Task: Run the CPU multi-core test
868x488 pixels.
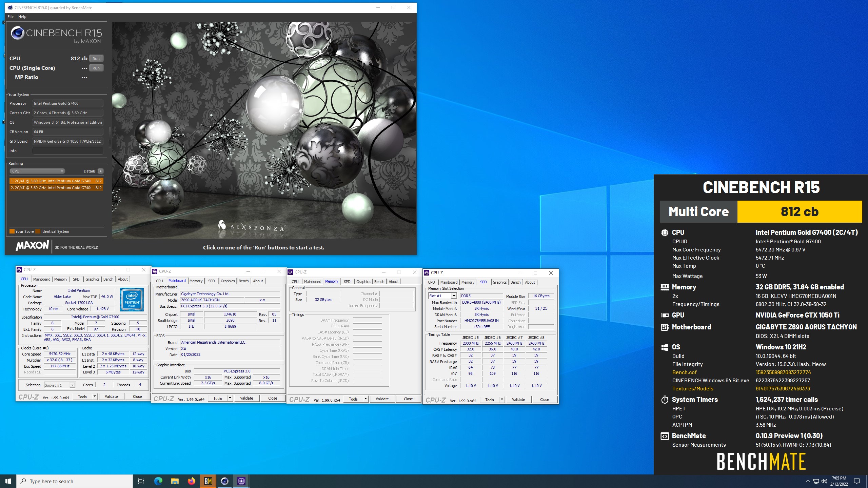Action: coord(96,59)
